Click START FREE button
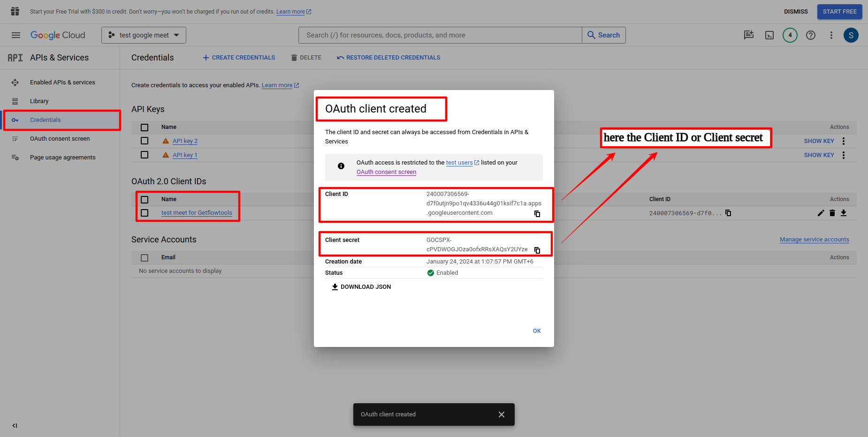868x437 pixels. coord(839,12)
